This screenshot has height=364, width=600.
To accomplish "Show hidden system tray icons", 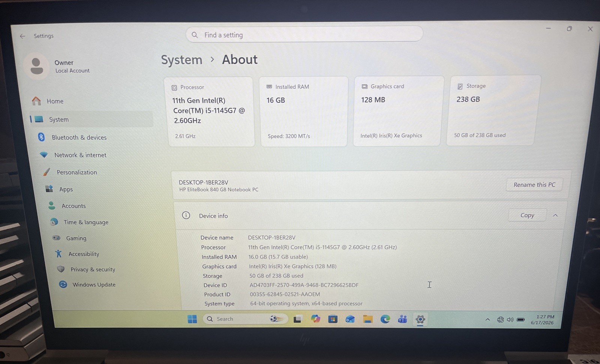I will point(487,319).
